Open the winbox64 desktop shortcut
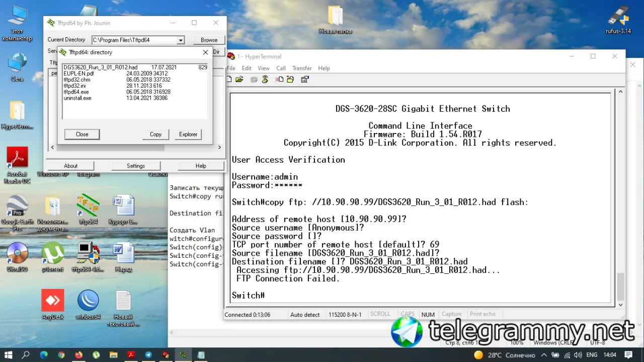 point(88,304)
